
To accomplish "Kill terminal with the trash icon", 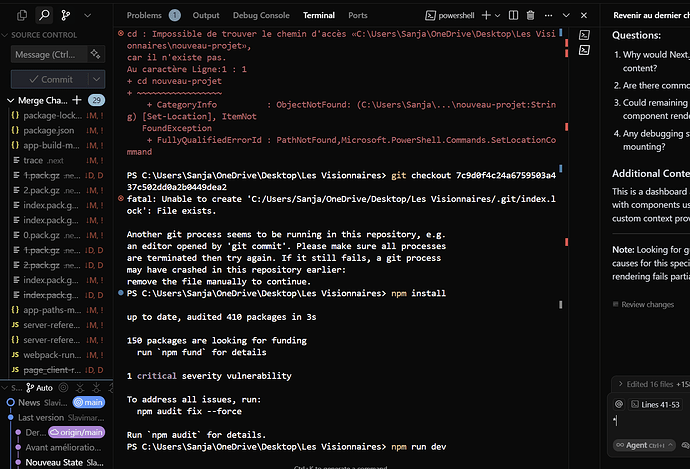I will tap(530, 15).
